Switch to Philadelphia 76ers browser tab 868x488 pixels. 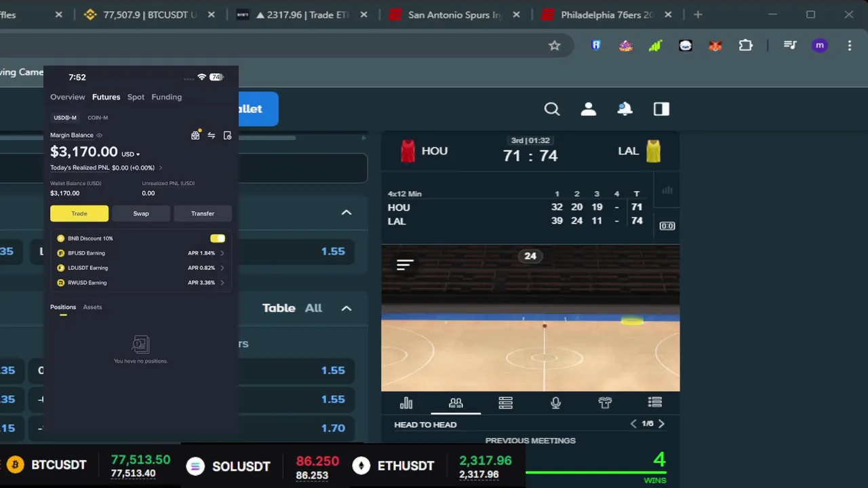tap(607, 15)
